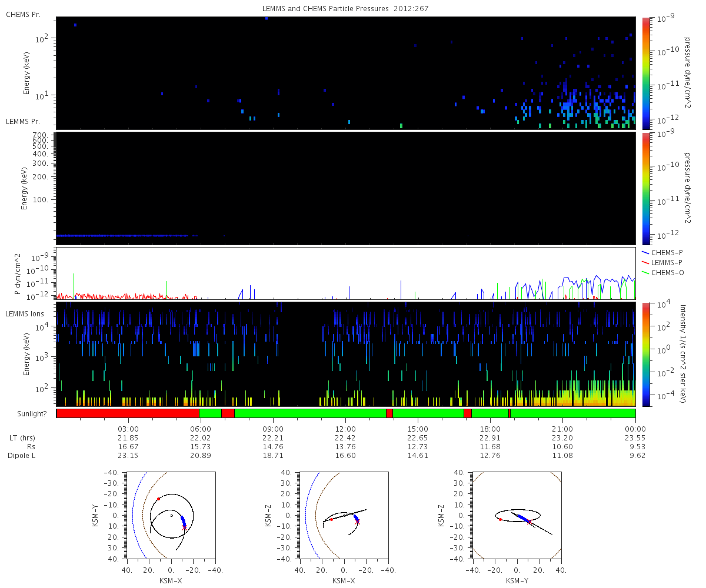706x588 pixels.
Task: Click the long red segment in Sunlight bar
Action: tap(128, 413)
